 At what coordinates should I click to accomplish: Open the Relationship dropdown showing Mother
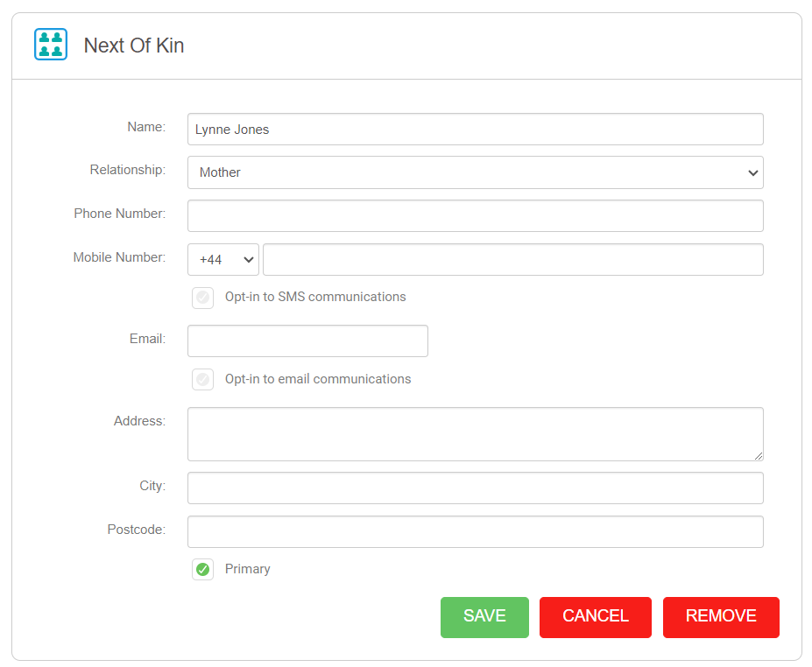coord(475,172)
